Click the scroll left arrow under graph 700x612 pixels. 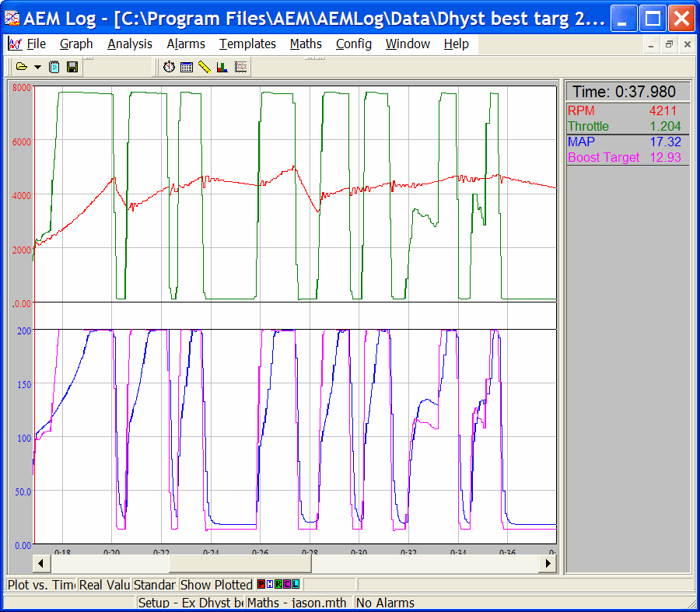coord(41,563)
